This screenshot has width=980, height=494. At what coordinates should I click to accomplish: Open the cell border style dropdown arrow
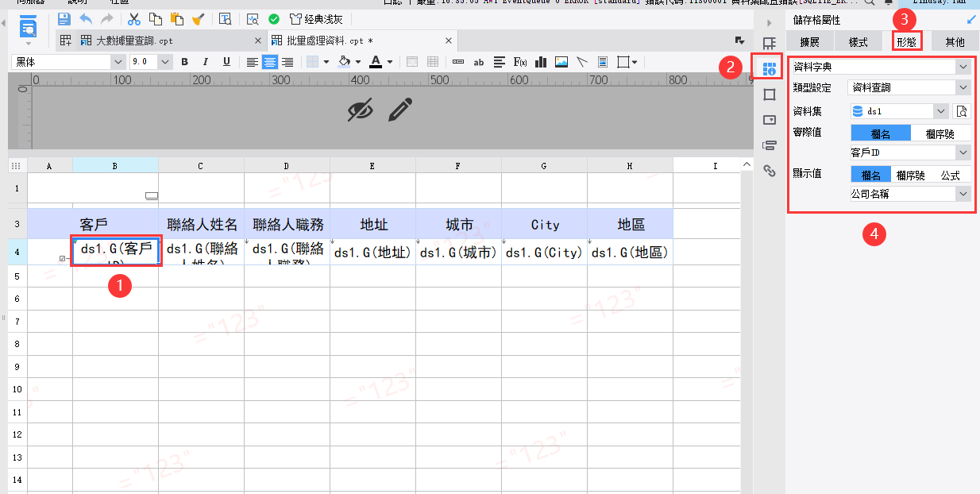coord(327,61)
